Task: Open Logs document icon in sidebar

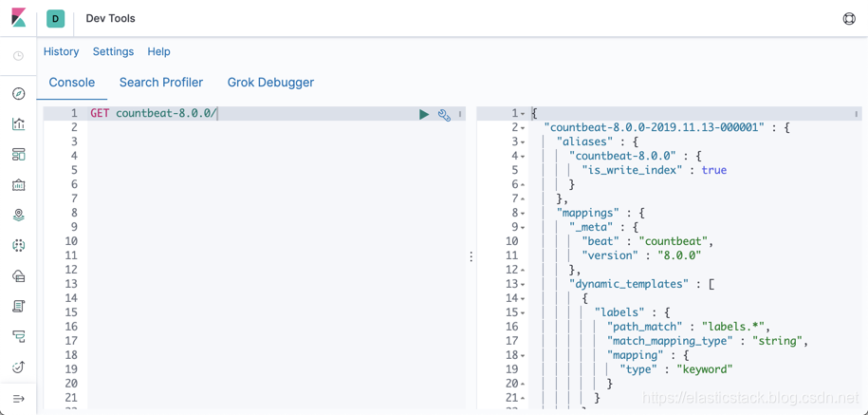Action: point(18,306)
